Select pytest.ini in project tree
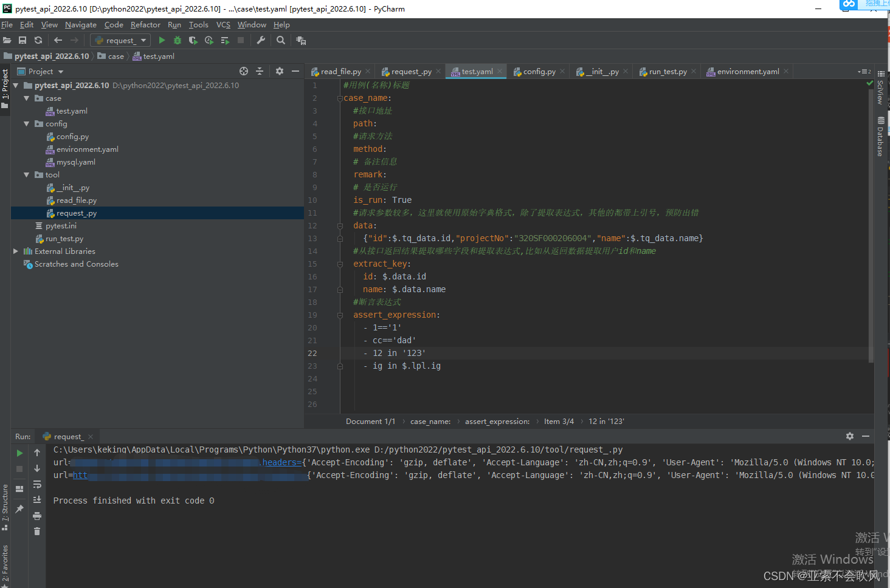The width and height of the screenshot is (890, 588). pyautogui.click(x=61, y=226)
